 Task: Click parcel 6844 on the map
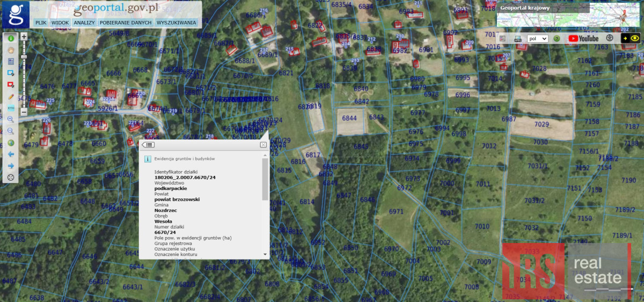point(349,118)
